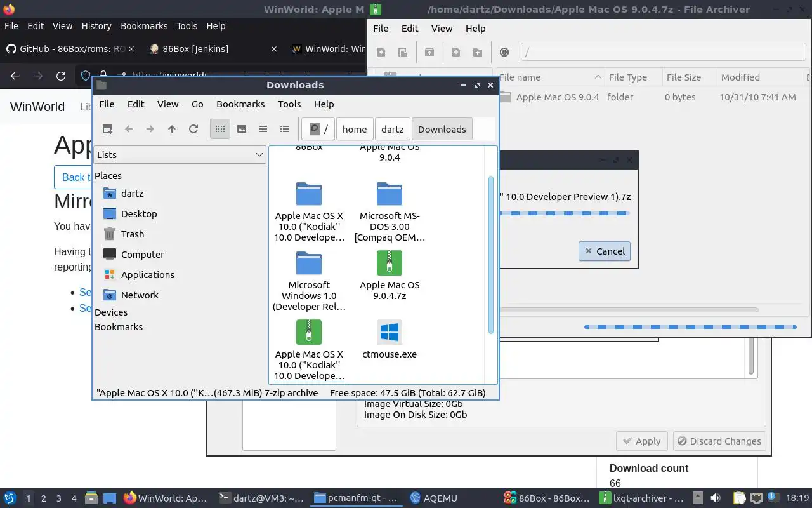
Task: Sort archive by File Type column
Action: pyautogui.click(x=633, y=77)
